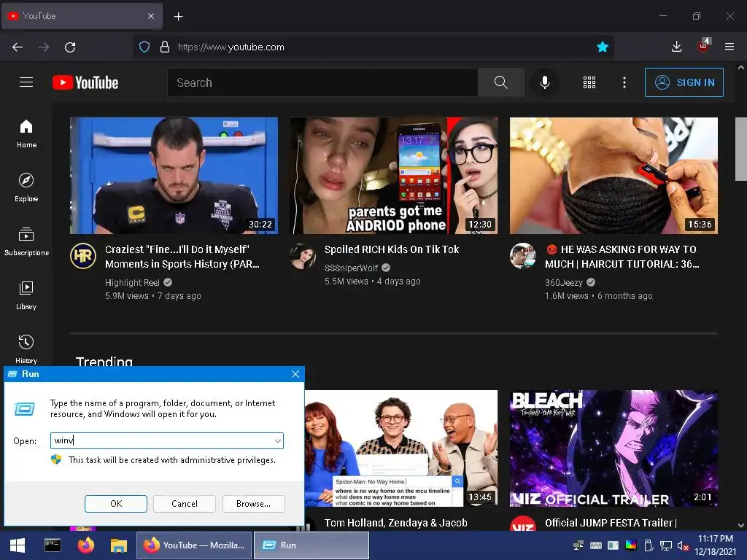Click Cancel in the Run dialog
Viewport: 747px width, 560px height.
pos(185,504)
